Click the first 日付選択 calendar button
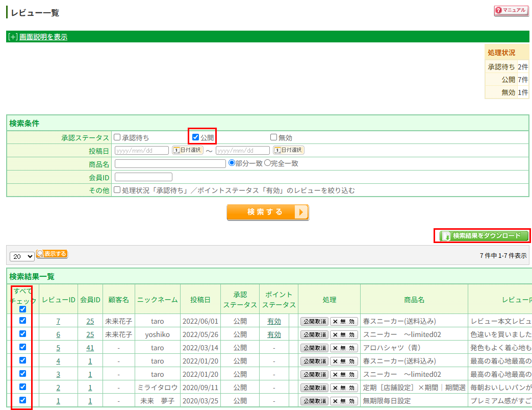Viewport: 532px width, 410px height. pos(187,150)
